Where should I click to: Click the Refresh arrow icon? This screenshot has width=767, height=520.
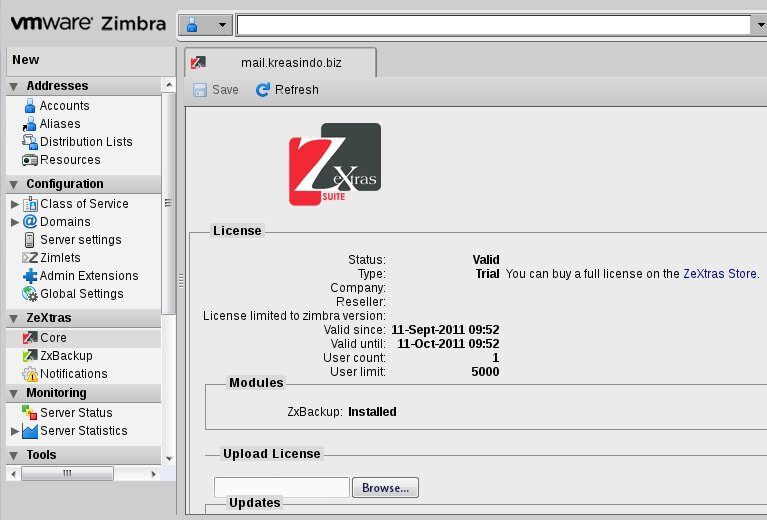[x=263, y=90]
